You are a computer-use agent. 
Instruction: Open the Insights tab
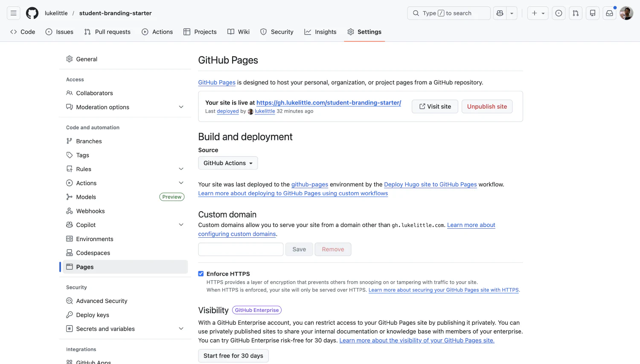coord(320,32)
